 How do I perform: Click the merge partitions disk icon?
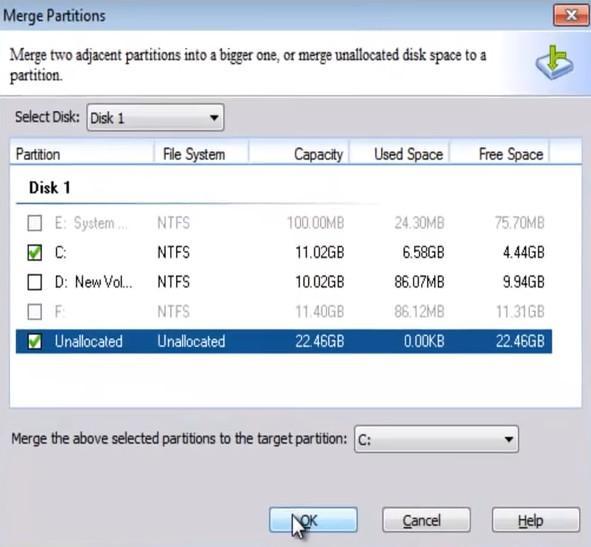pos(555,62)
